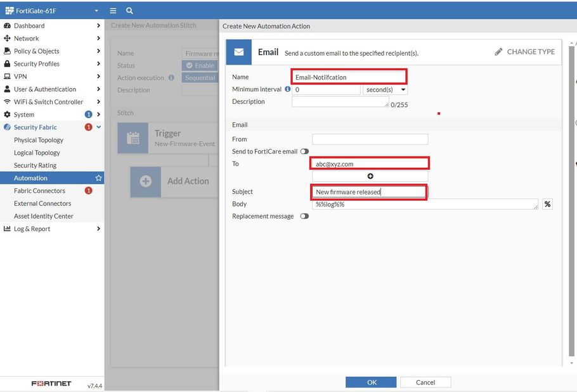Collapse the Security Fabric chevron
Screen dimensions: 577x392
click(x=98, y=127)
